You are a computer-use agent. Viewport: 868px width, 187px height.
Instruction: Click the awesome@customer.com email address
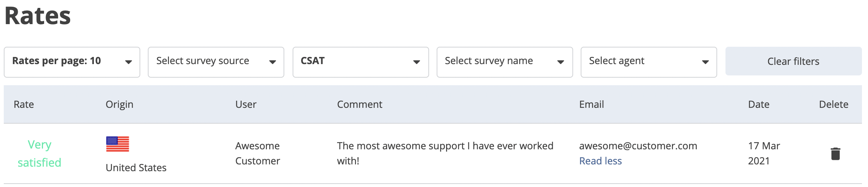(638, 146)
